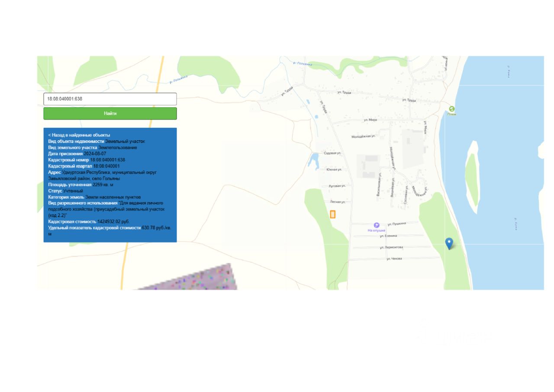Click the Садовая ул. street label

(x=332, y=153)
